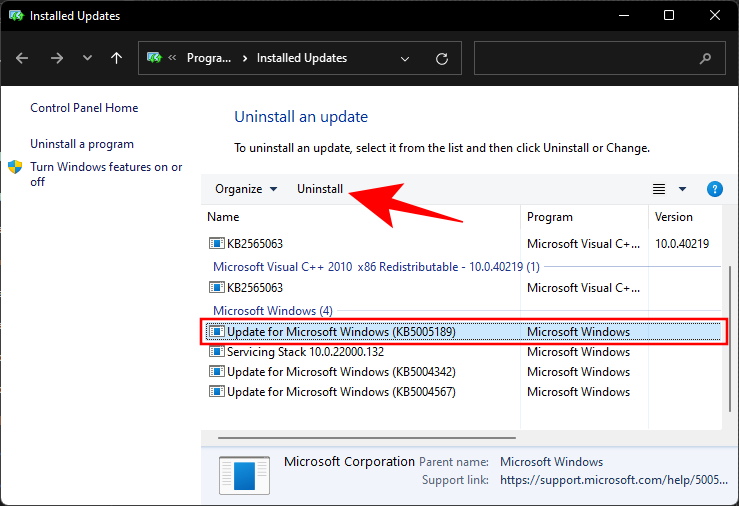Select Update for Microsoft Windows (KB5005189)

[x=464, y=332]
